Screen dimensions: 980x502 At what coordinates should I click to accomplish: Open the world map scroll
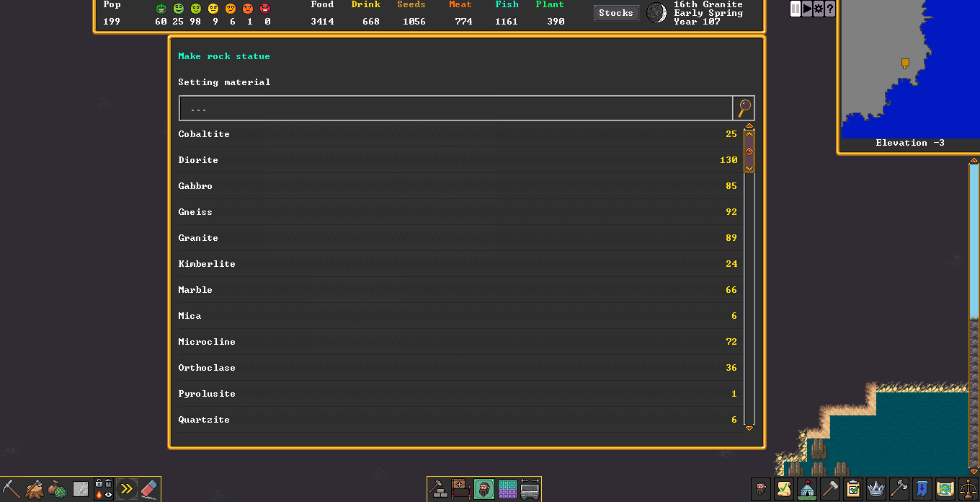[945, 489]
